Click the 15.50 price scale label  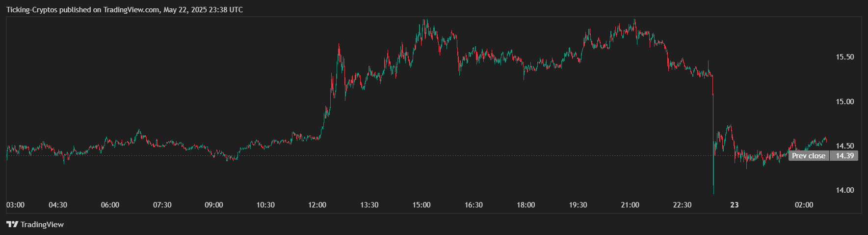[844, 57]
